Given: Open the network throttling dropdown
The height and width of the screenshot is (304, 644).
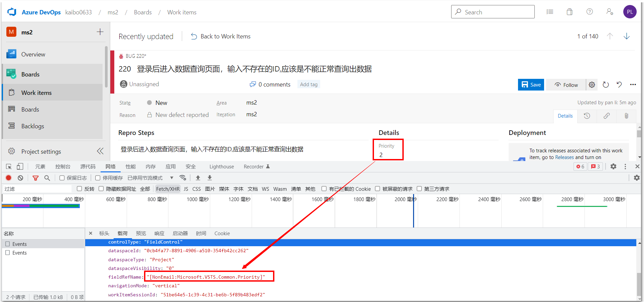Looking at the screenshot, I should click(171, 178).
